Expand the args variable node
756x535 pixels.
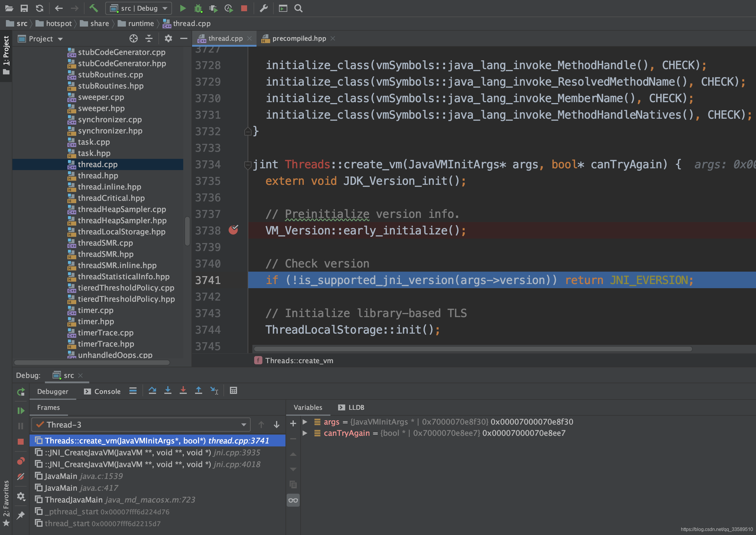[x=305, y=422]
